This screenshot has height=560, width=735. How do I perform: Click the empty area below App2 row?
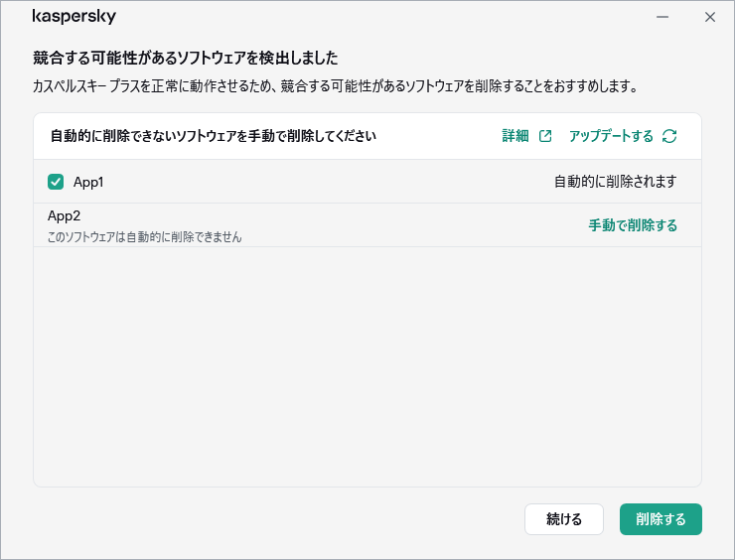pyautogui.click(x=367, y=367)
